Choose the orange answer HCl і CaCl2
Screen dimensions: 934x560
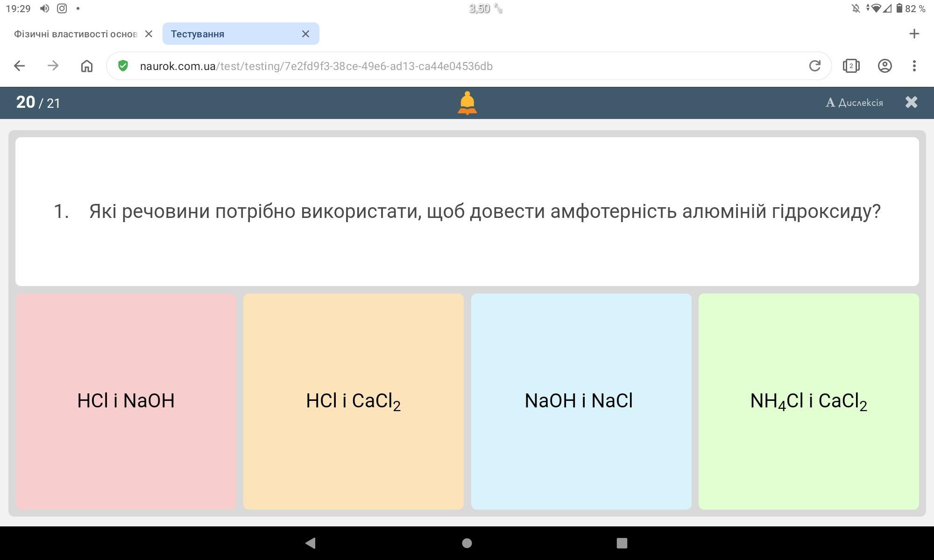click(x=353, y=401)
